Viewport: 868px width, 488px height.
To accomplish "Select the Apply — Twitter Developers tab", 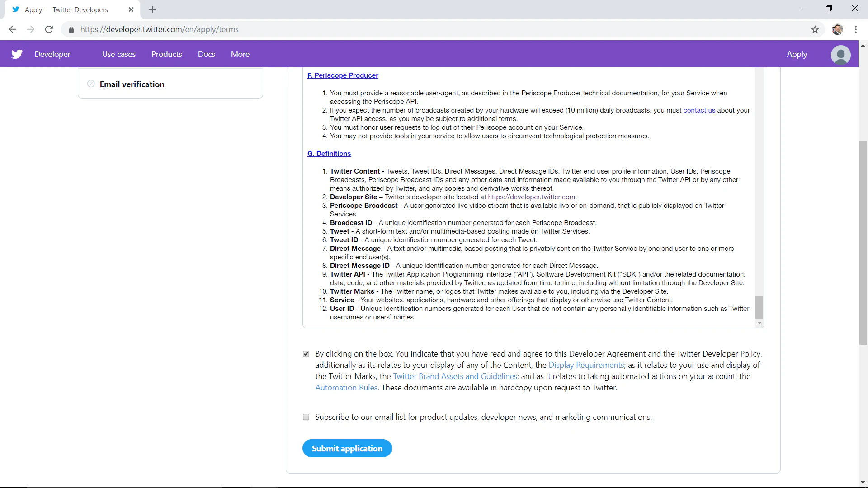I will click(x=72, y=9).
